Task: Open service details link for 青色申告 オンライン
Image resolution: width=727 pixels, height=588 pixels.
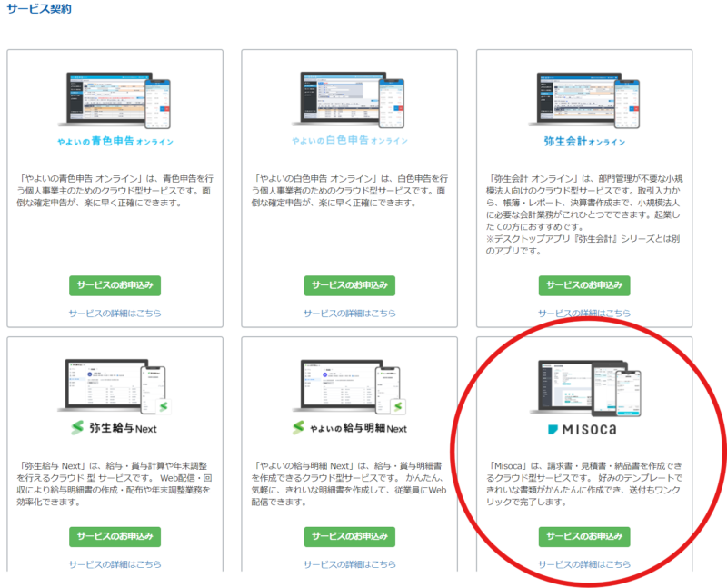Action: click(115, 313)
